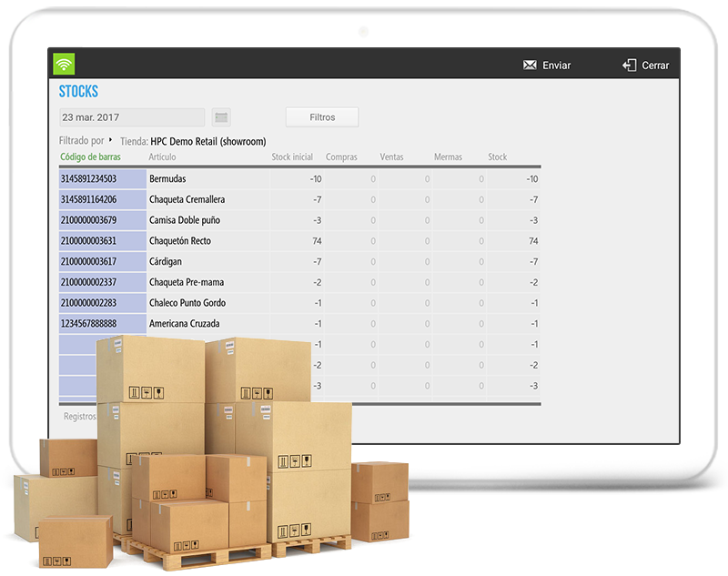Pick the 'Americana Cruzada' row
Image resolution: width=728 pixels, height=576 pixels.
tap(184, 324)
